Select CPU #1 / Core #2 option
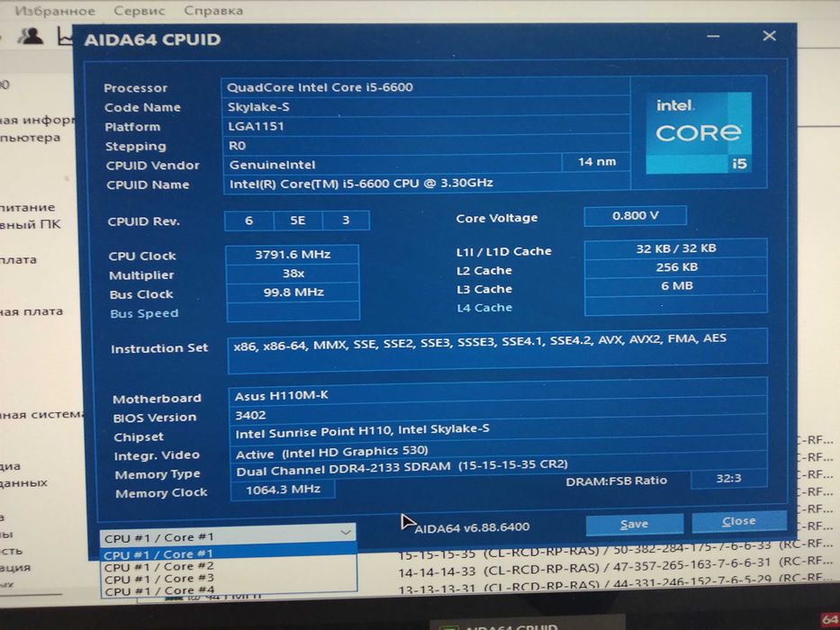 [229, 566]
